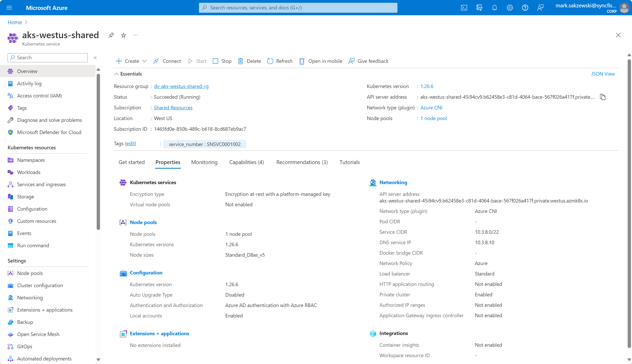Click the 1 node pool link in Essentials
The width and height of the screenshot is (632, 364).
coord(434,118)
